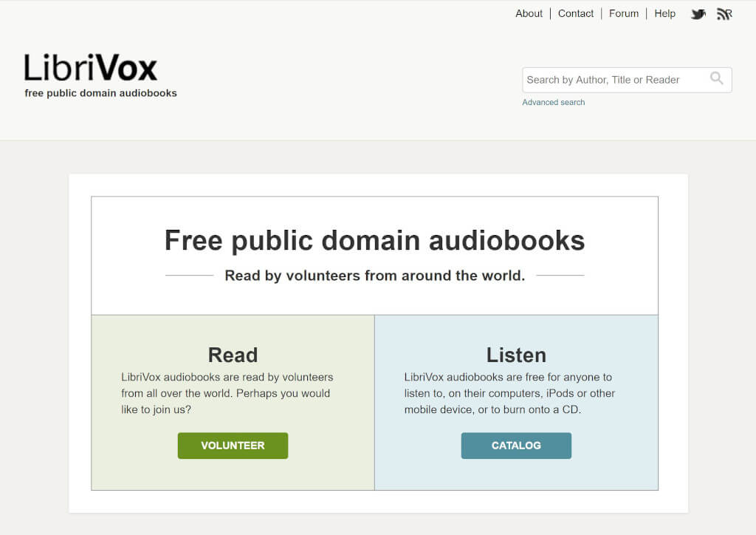756x535 pixels.
Task: Click the magnifying glass search icon
Action: coord(716,78)
